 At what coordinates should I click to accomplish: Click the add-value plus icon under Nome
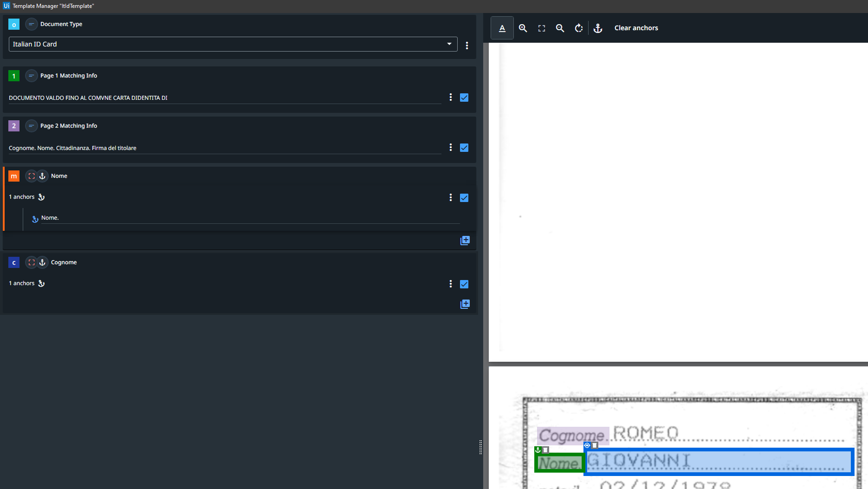[465, 241]
